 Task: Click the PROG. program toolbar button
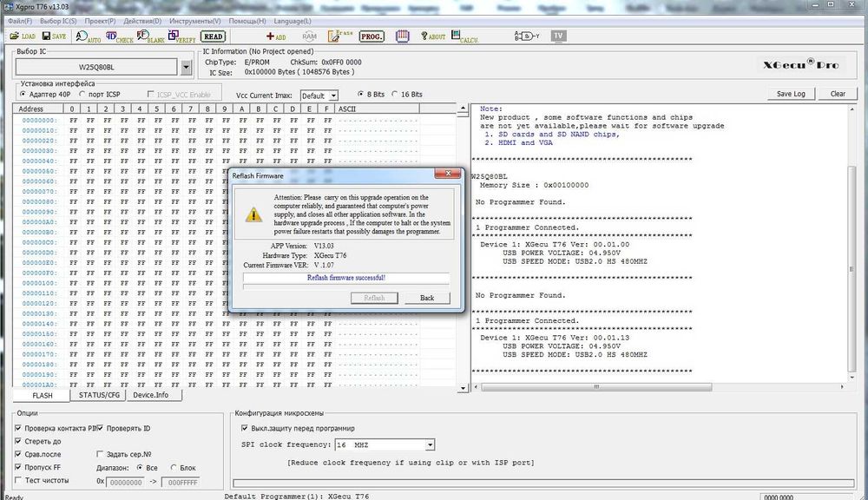pos(372,36)
